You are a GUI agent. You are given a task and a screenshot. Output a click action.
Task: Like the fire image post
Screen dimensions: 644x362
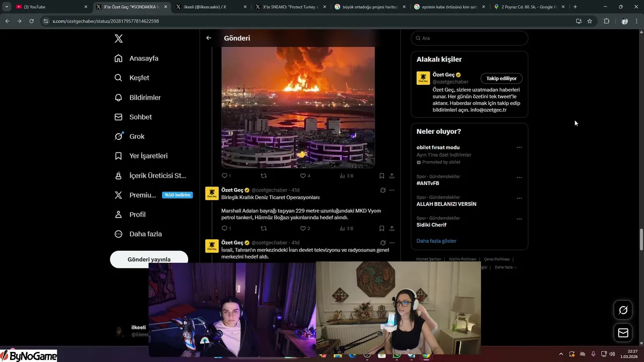pyautogui.click(x=305, y=175)
